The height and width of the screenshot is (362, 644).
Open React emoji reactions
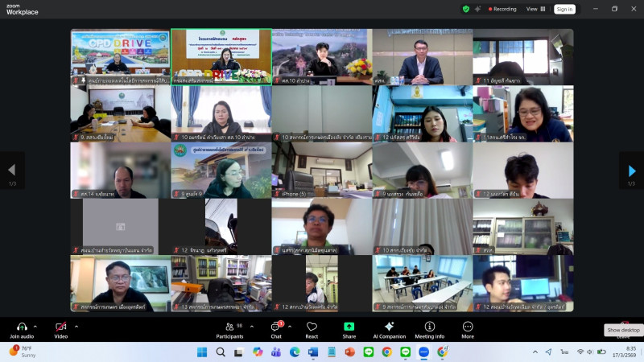point(312,327)
